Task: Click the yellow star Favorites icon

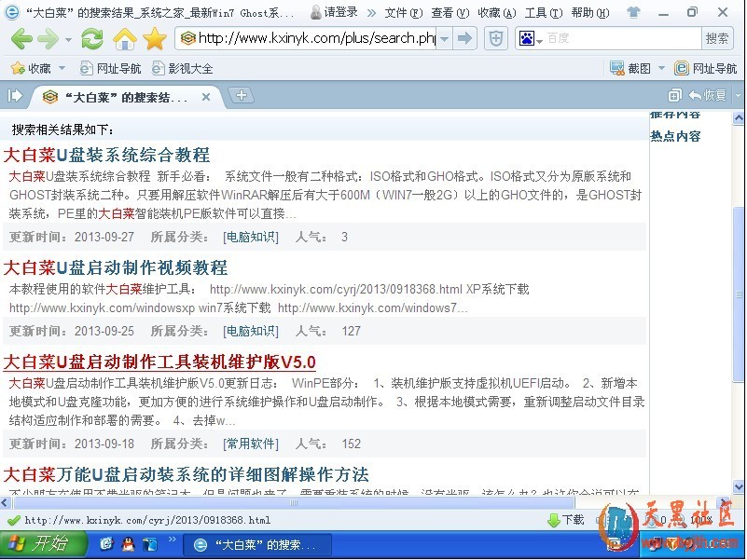Action: 154,39
